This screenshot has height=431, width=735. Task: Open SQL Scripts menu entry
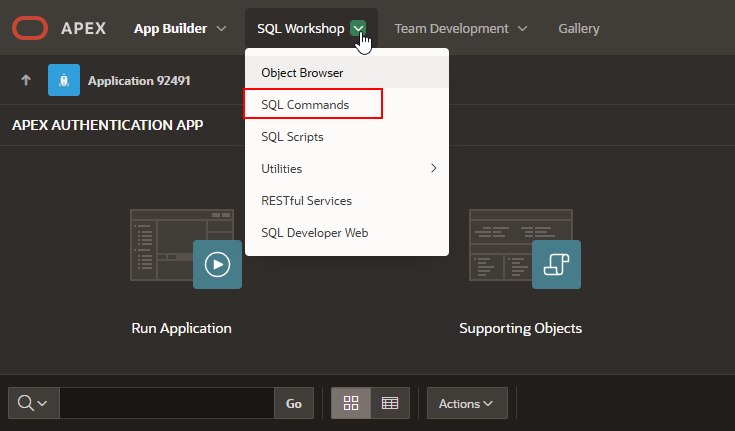tap(347, 136)
